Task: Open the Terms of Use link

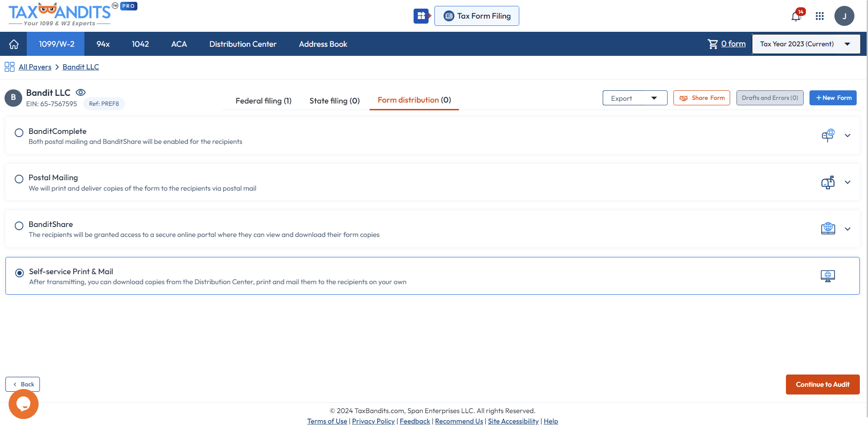Action: pyautogui.click(x=327, y=421)
